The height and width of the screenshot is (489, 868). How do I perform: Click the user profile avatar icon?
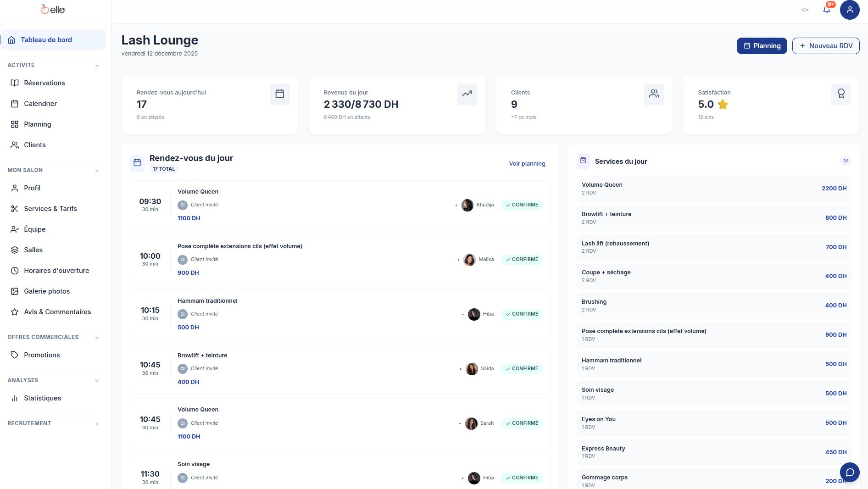coord(850,10)
